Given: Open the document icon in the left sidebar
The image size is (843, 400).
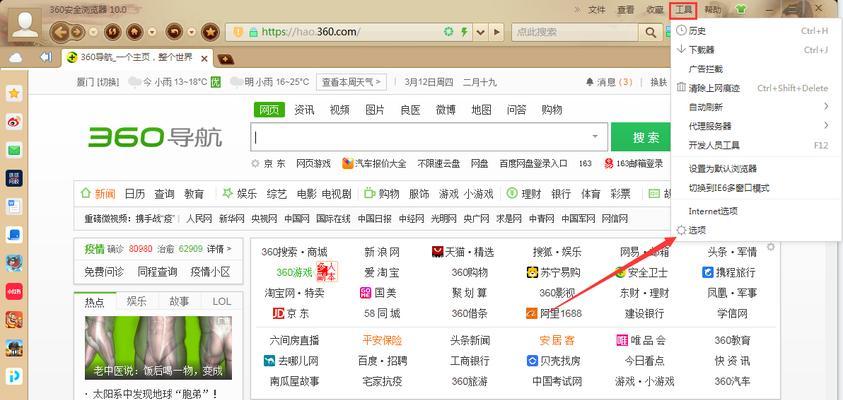Looking at the screenshot, I should pyautogui.click(x=14, y=206).
